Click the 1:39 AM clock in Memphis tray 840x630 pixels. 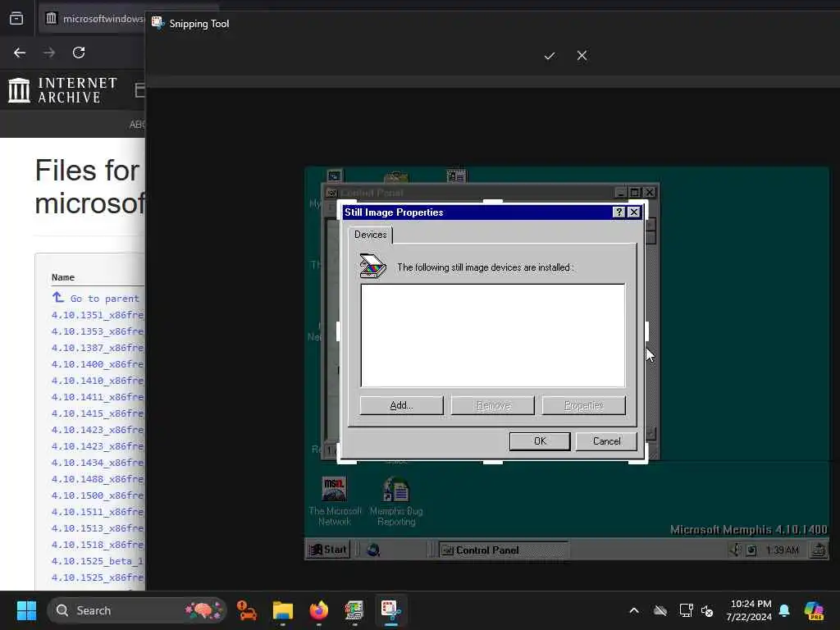(782, 550)
